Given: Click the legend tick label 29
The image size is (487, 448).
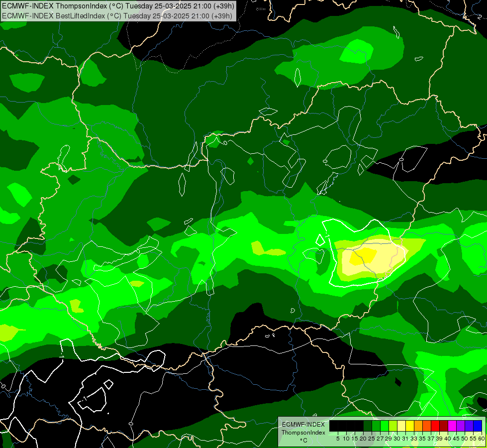Looking at the screenshot, I should tap(389, 439).
